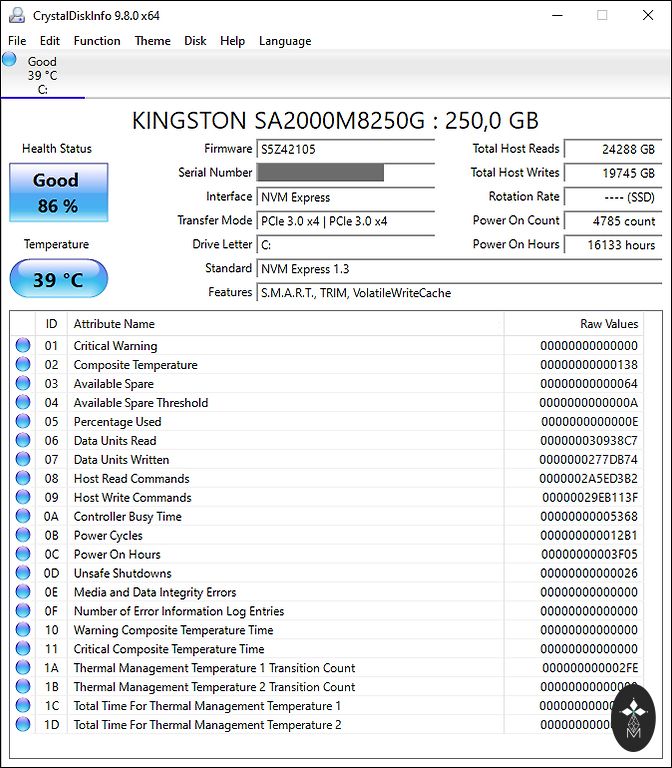Open the Language menu
Image resolution: width=672 pixels, height=768 pixels.
[x=285, y=41]
